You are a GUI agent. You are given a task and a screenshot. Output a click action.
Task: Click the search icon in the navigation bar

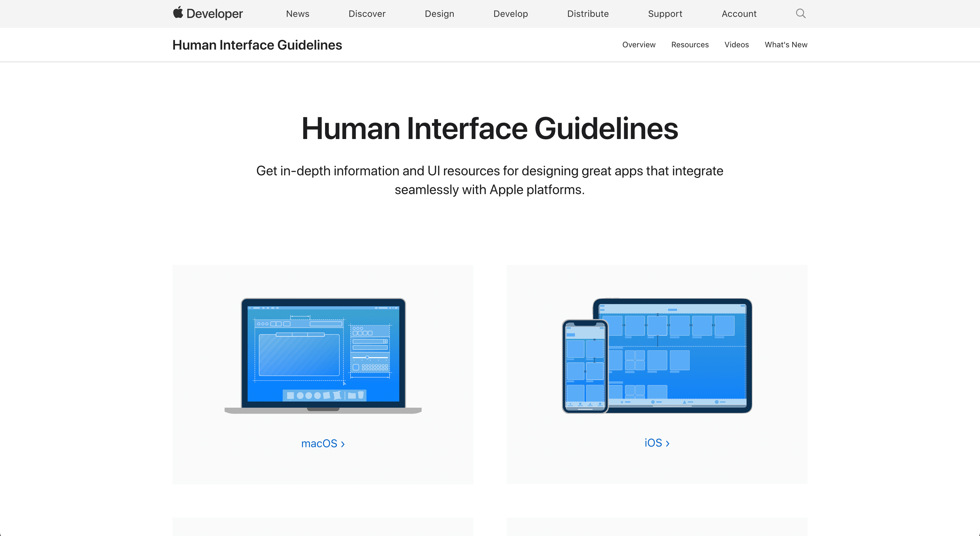pos(801,13)
